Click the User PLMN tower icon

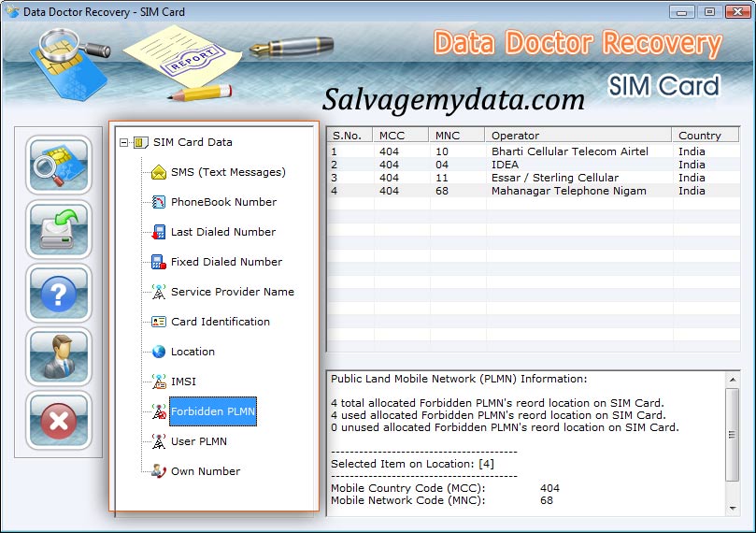point(159,441)
